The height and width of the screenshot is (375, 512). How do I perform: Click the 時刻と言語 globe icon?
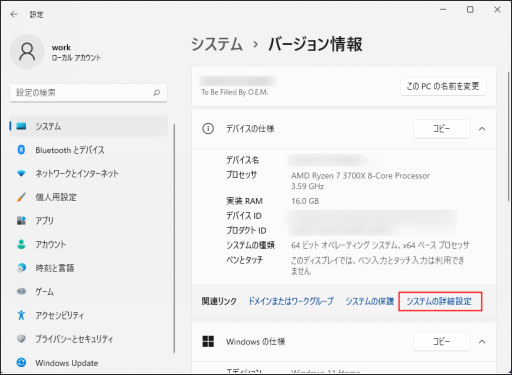coord(21,268)
